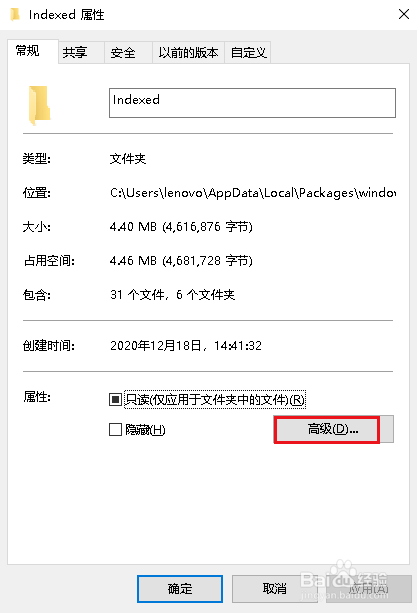Enable the hidden (隐藏) checkbox
417x613 pixels.
point(115,430)
